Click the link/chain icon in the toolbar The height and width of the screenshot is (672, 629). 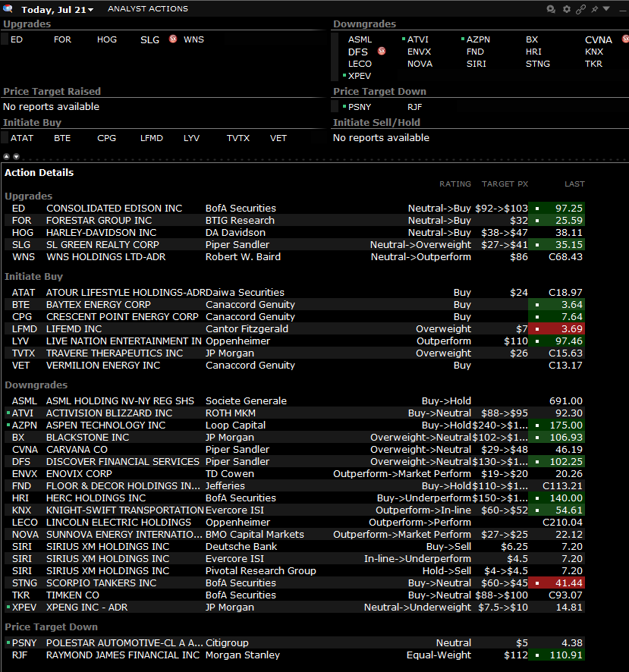(581, 8)
